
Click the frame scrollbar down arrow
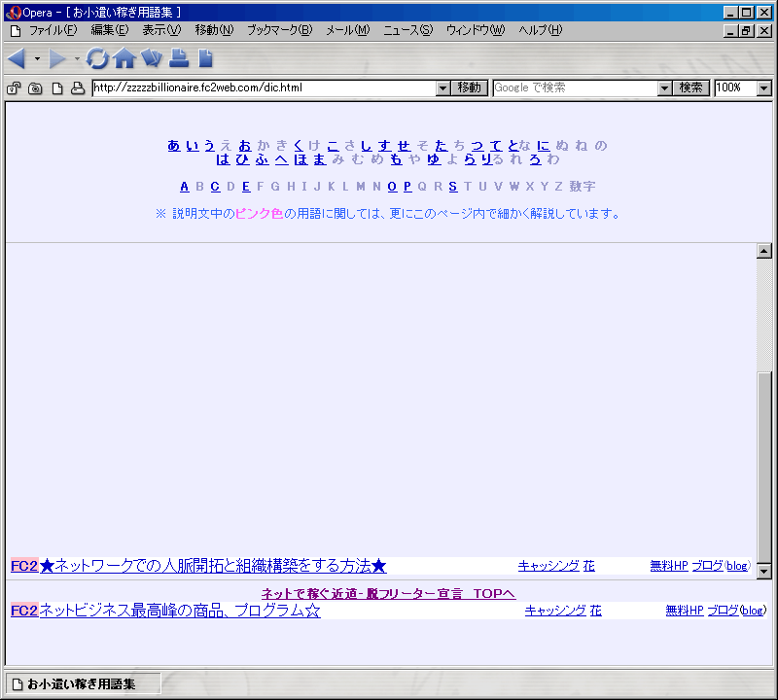coord(764,571)
